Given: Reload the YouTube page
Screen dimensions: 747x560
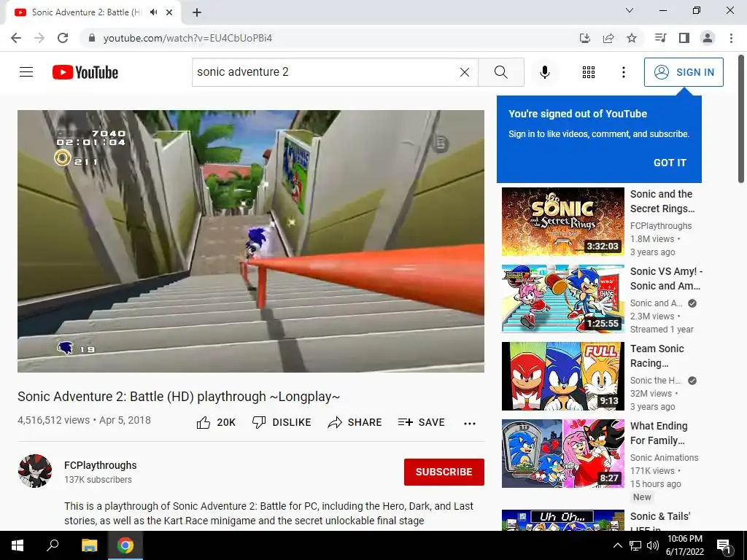Looking at the screenshot, I should [63, 38].
